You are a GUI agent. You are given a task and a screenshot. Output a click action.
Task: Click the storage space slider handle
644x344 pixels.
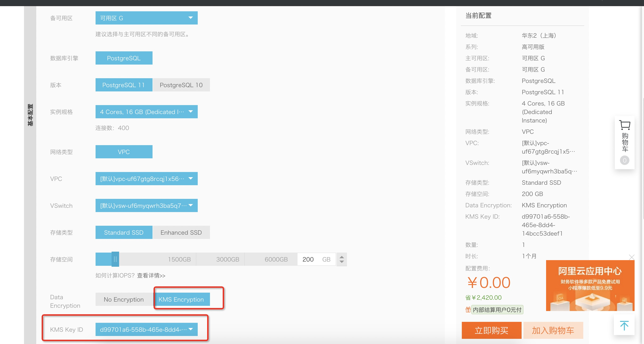(115, 259)
